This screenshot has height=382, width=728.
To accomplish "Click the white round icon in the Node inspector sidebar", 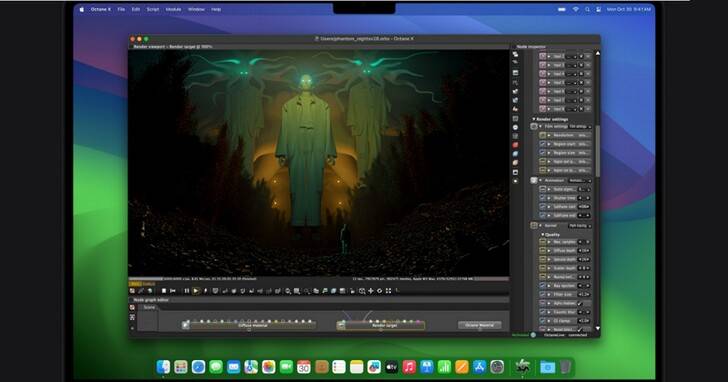I will (x=515, y=127).
